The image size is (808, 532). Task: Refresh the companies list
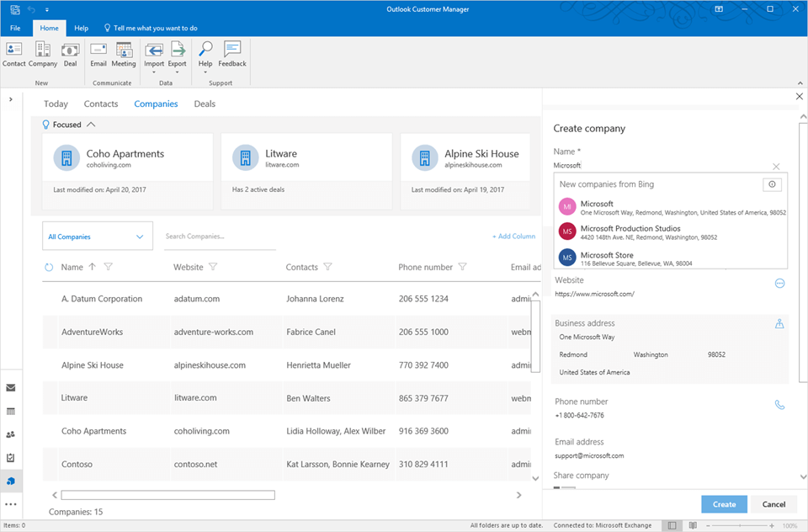(49, 267)
